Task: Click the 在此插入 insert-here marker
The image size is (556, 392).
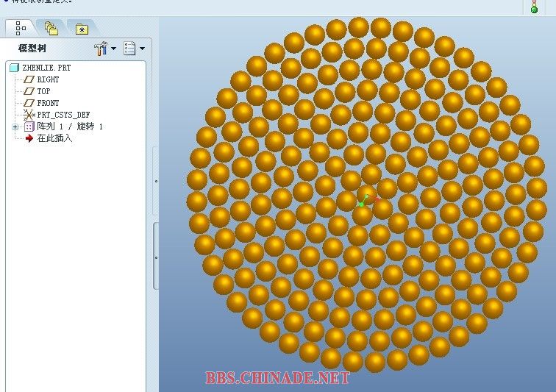Action: [54, 138]
